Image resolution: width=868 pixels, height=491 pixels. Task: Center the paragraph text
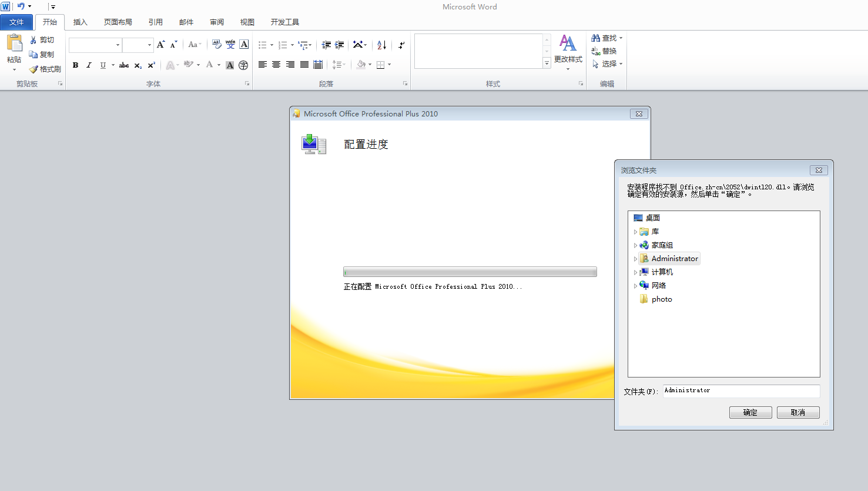pyautogui.click(x=276, y=65)
